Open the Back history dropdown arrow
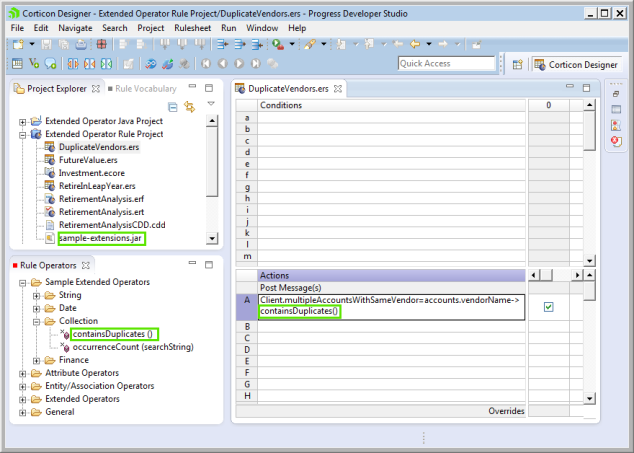Screen dimensions: 634x453 click(x=429, y=44)
